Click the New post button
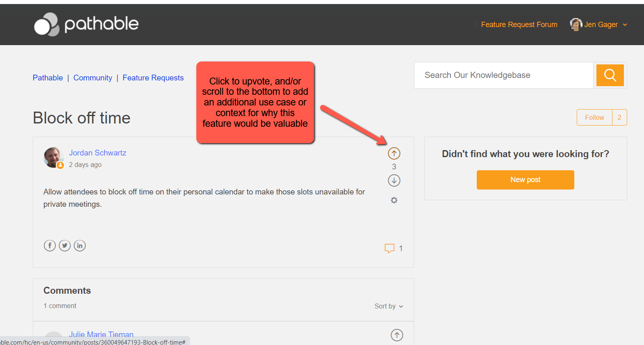This screenshot has width=644, height=345. (525, 180)
